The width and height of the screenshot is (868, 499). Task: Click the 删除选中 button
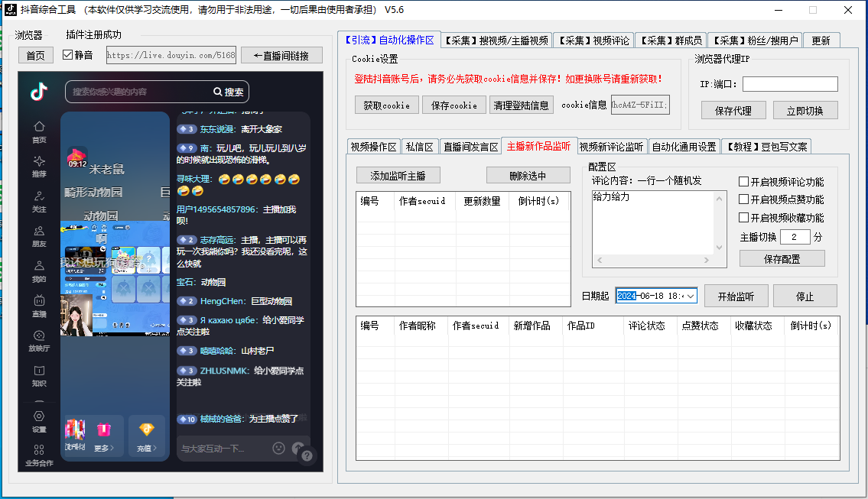click(528, 175)
